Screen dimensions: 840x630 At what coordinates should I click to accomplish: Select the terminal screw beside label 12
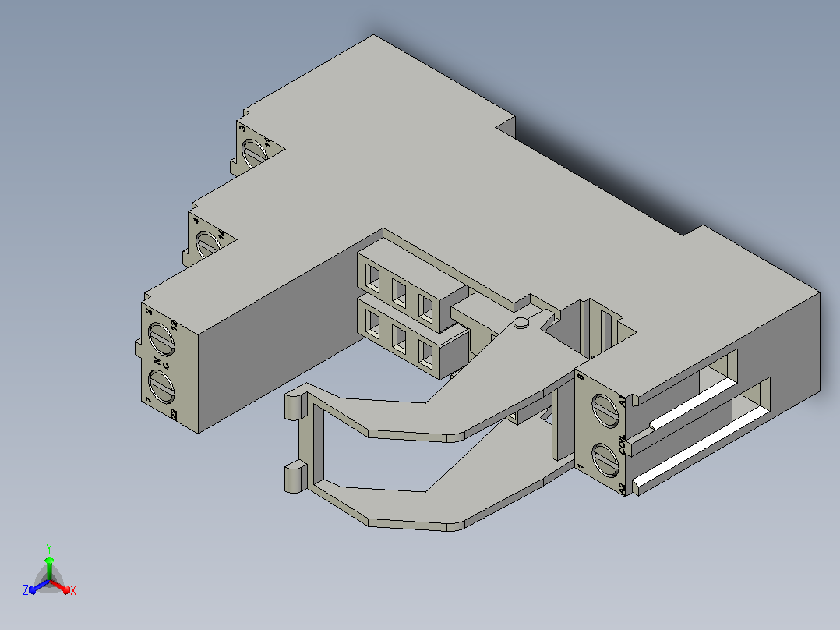coord(161,339)
